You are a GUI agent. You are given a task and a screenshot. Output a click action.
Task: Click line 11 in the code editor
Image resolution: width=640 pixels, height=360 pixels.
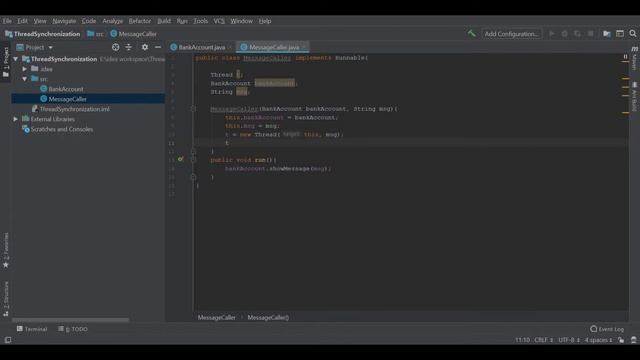pos(411,143)
